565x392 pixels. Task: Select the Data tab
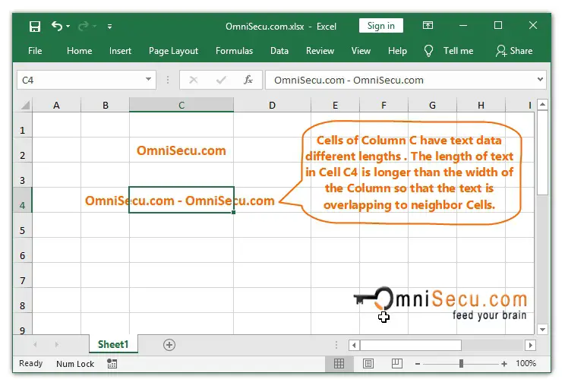[x=279, y=51]
